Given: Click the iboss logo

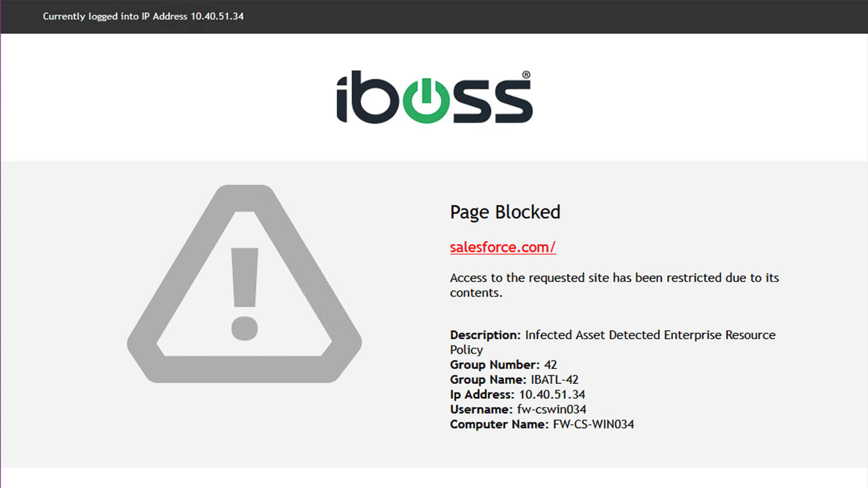Looking at the screenshot, I should 434,97.
